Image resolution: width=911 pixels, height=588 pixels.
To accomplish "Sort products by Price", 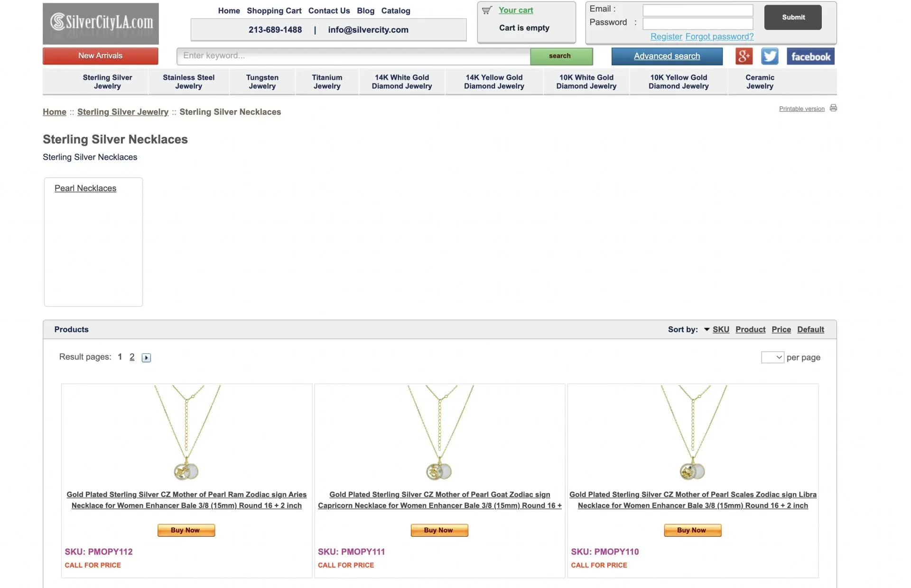I will pyautogui.click(x=781, y=329).
